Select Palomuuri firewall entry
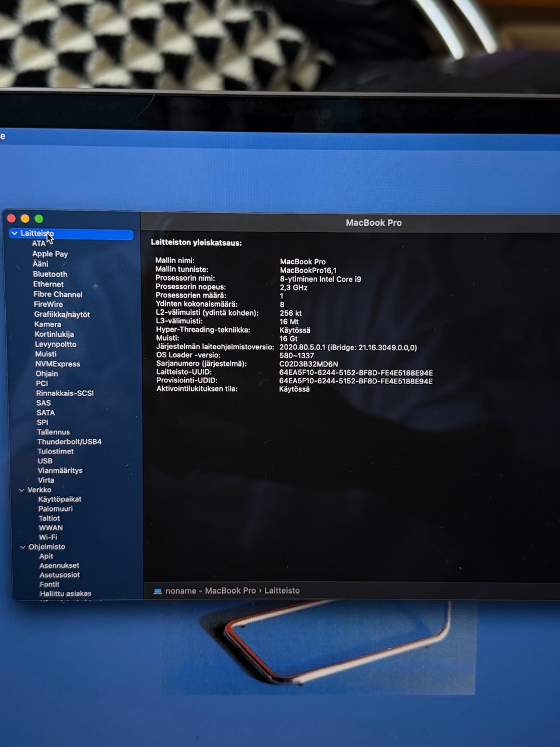 click(x=55, y=509)
